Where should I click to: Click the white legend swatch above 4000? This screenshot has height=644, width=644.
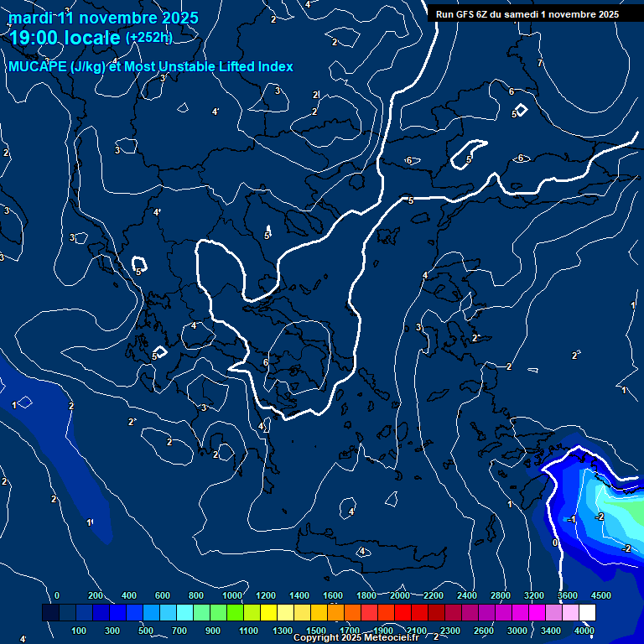pos(587,612)
